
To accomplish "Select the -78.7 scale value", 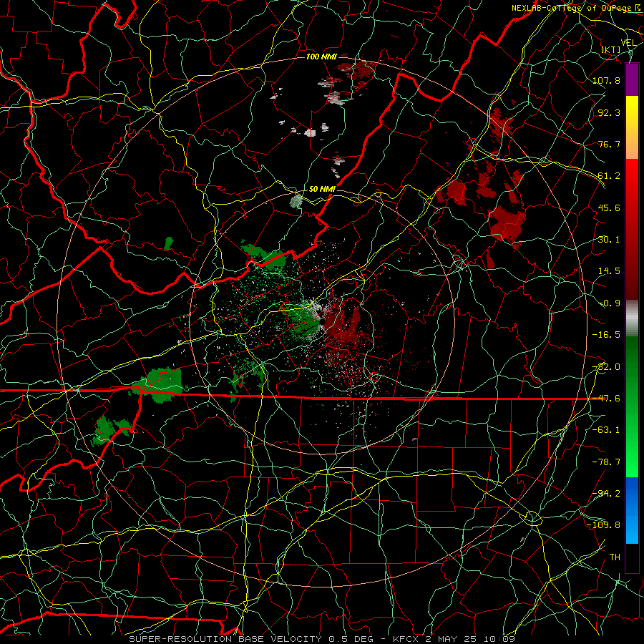I will [x=606, y=462].
